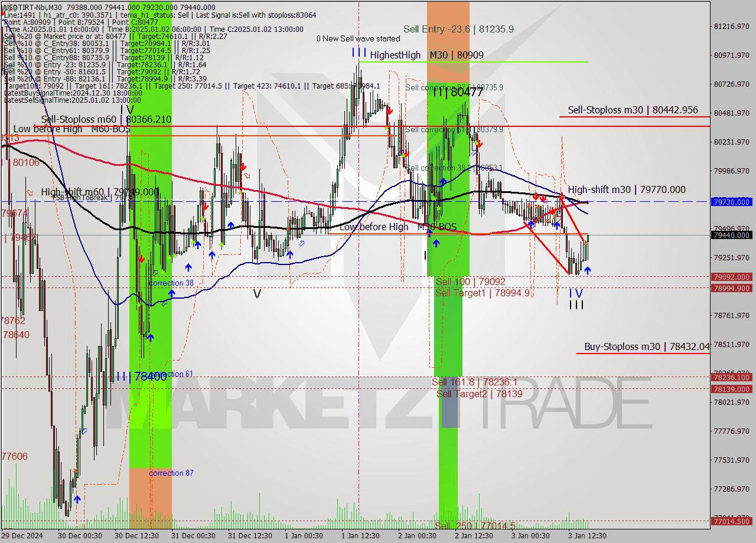Select the 'Low before High M60-BOS' label
The width and height of the screenshot is (756, 543).
71,129
